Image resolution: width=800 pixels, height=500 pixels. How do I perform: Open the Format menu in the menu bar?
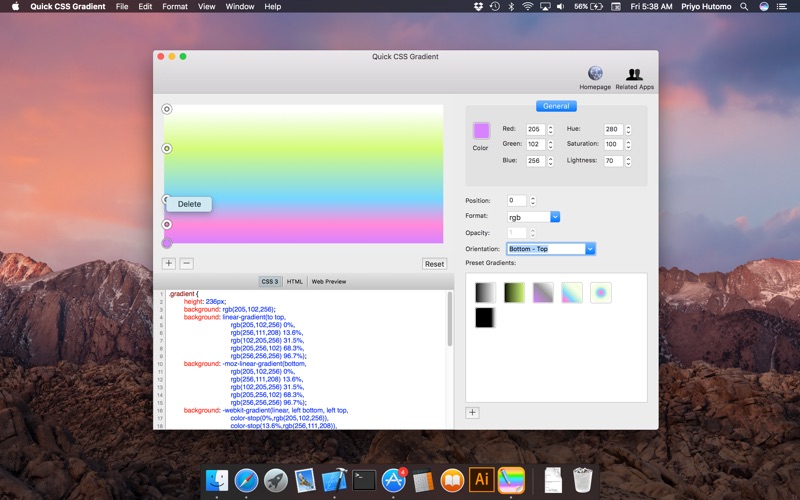175,6
